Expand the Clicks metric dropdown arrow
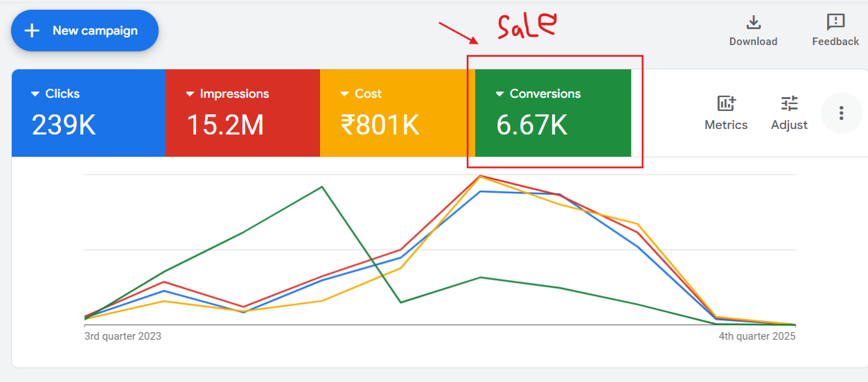 point(35,94)
